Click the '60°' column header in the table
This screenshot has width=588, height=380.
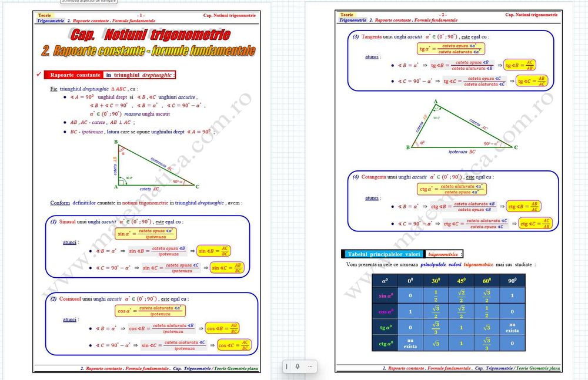[487, 281]
